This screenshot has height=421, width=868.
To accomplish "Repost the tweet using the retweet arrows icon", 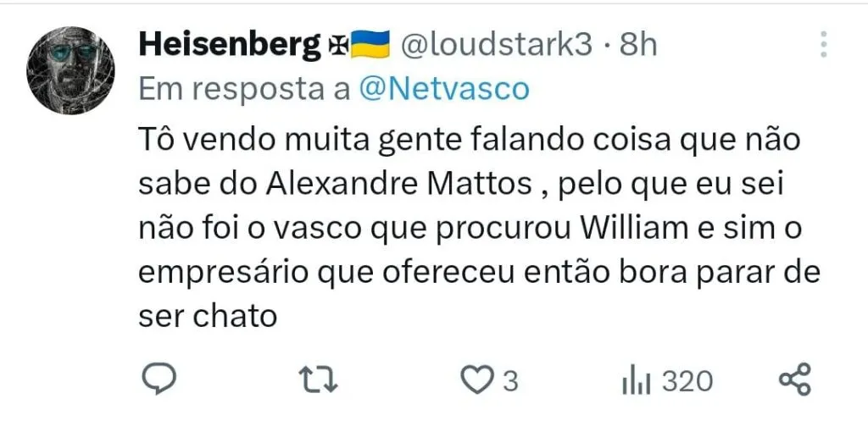I will pos(319,380).
